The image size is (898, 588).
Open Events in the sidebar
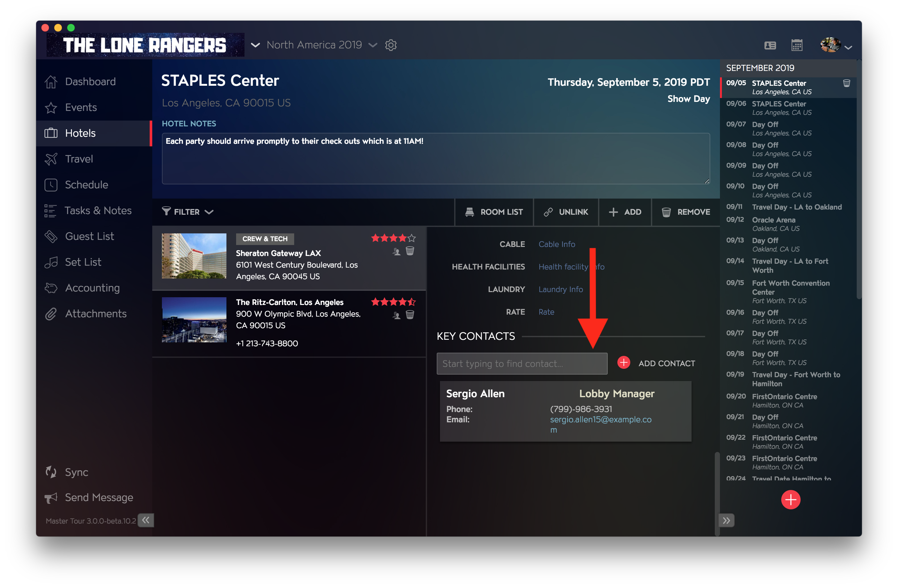coord(81,107)
